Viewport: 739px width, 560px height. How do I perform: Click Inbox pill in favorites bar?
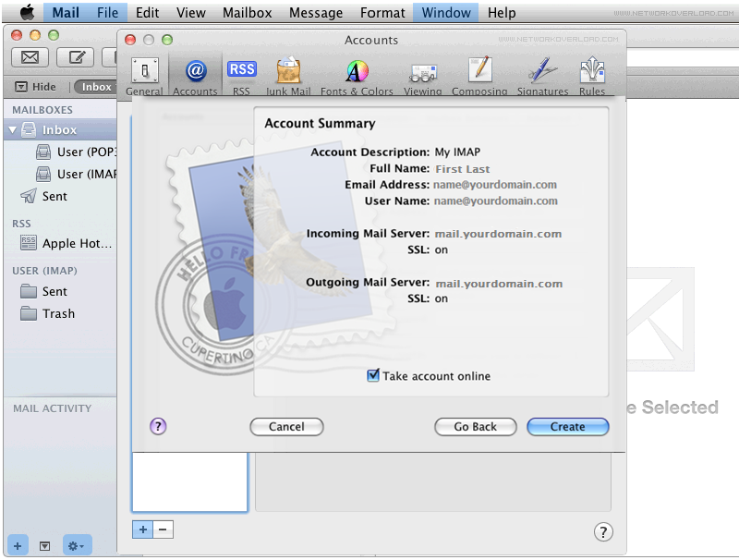(96, 87)
